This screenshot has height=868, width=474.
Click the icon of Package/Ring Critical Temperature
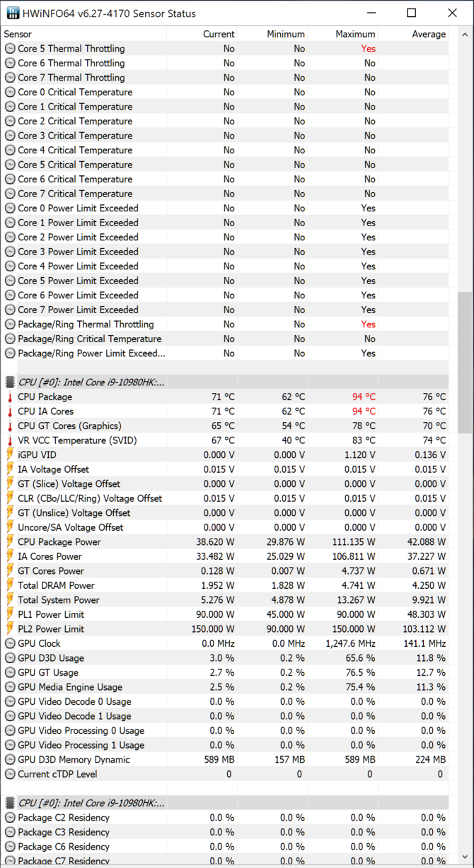coord(10,339)
